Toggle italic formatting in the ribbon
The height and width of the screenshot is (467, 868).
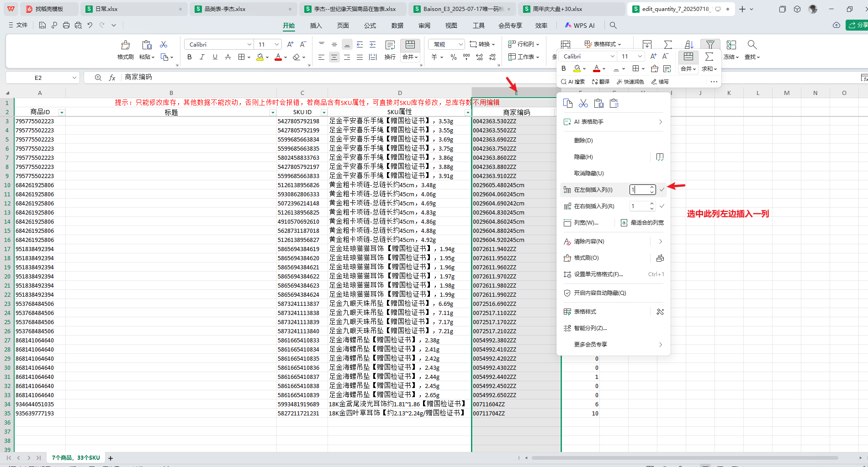[202, 57]
